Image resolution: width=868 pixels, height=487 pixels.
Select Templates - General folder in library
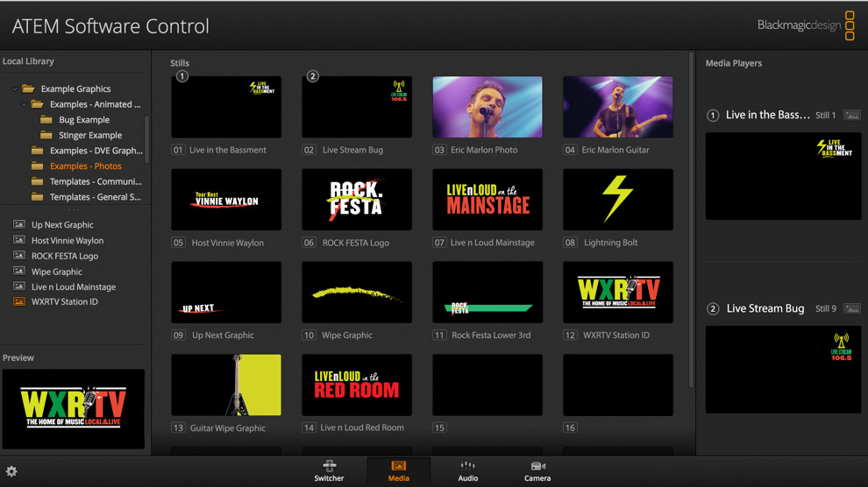[x=94, y=197]
